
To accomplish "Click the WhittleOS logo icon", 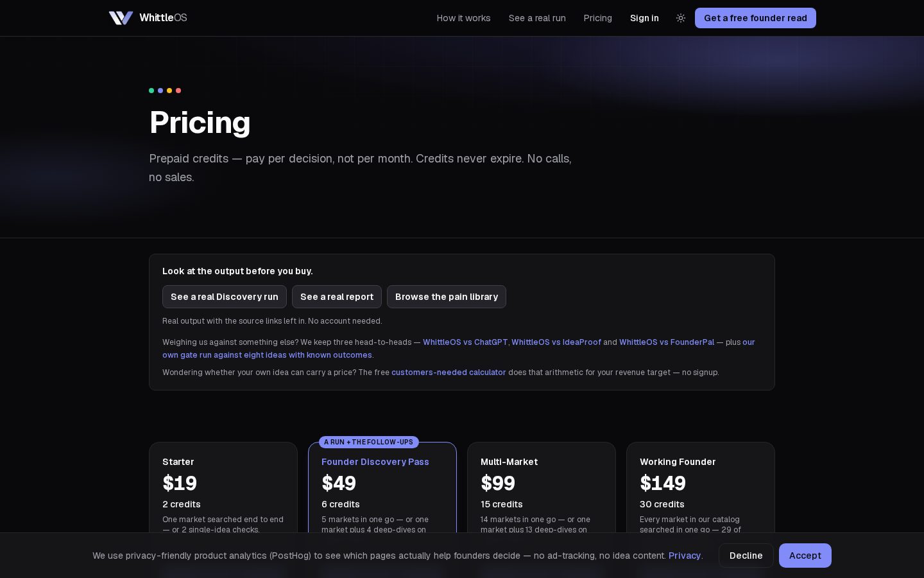I will (x=121, y=18).
